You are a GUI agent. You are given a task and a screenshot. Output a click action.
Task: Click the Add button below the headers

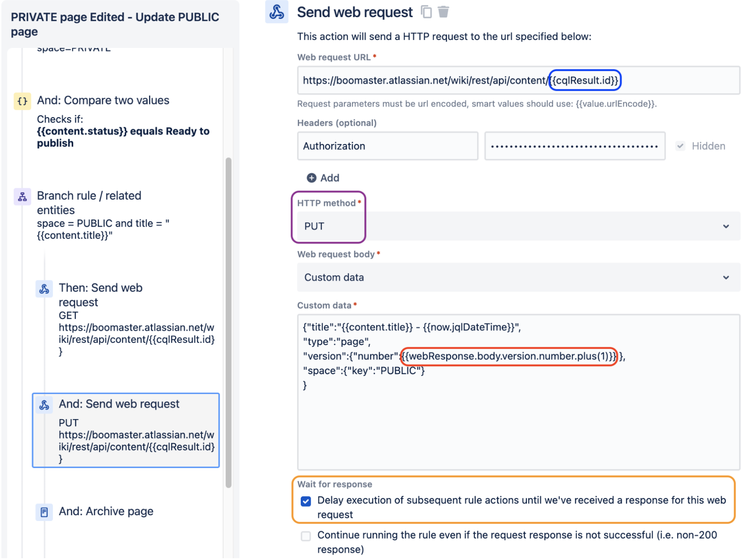[x=324, y=178]
